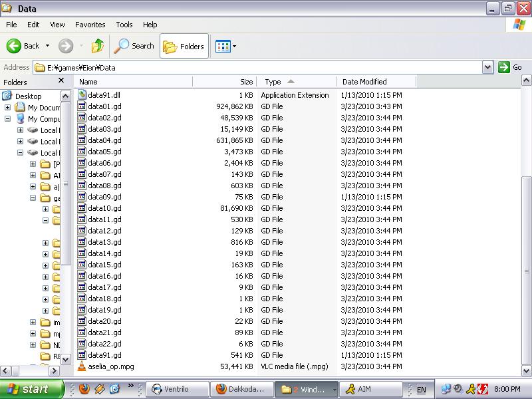This screenshot has height=399, width=532.
Task: Click the Up folder icon in the toolbar
Action: click(x=98, y=46)
